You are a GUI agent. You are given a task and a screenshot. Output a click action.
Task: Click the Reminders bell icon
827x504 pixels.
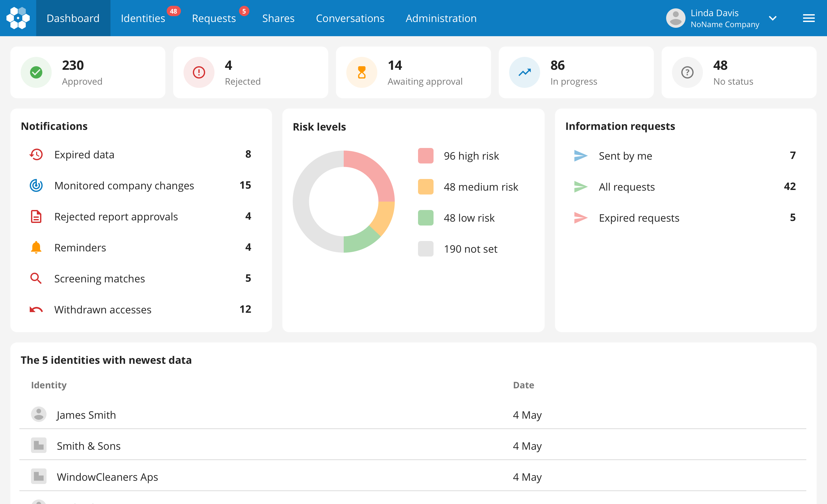click(36, 247)
